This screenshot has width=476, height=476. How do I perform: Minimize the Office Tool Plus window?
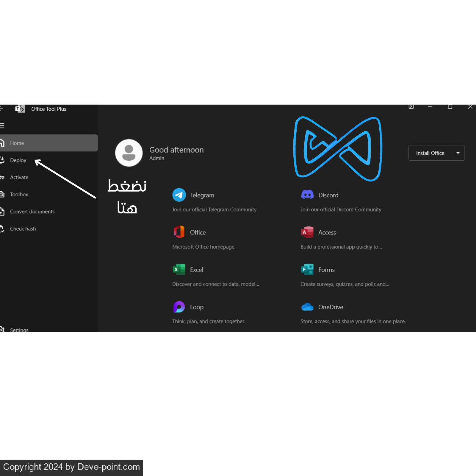click(430, 107)
